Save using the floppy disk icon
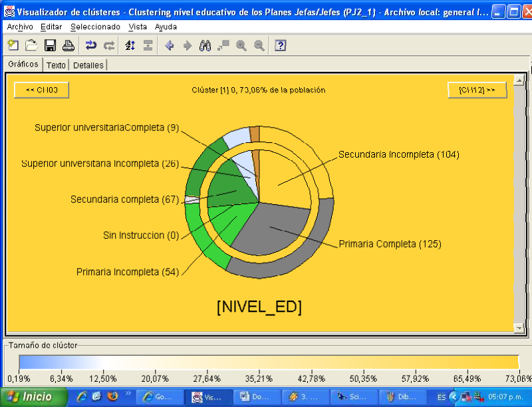The width and height of the screenshot is (532, 407). [x=50, y=45]
